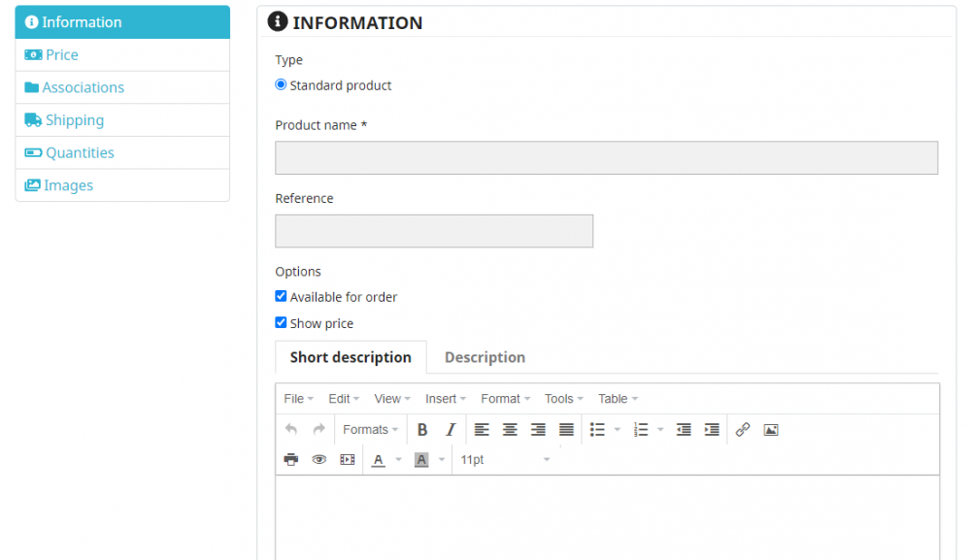Justify the text alignment

[x=567, y=430]
